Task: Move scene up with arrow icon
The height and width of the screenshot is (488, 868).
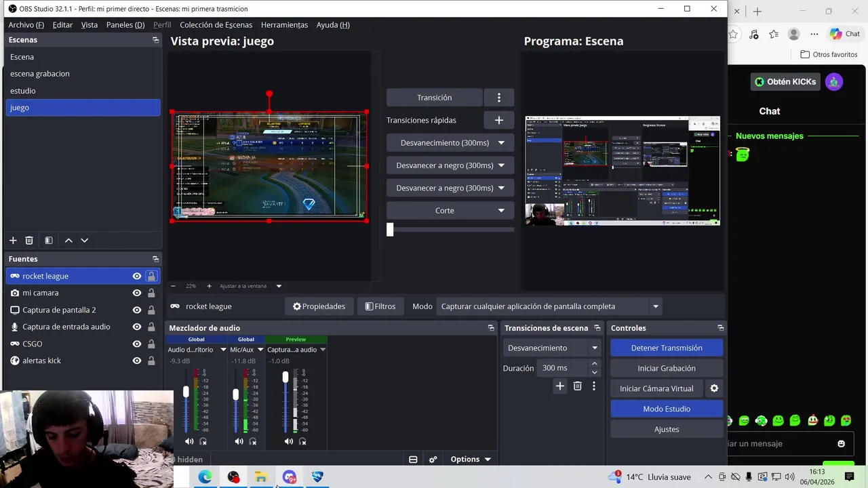Action: pyautogui.click(x=68, y=241)
